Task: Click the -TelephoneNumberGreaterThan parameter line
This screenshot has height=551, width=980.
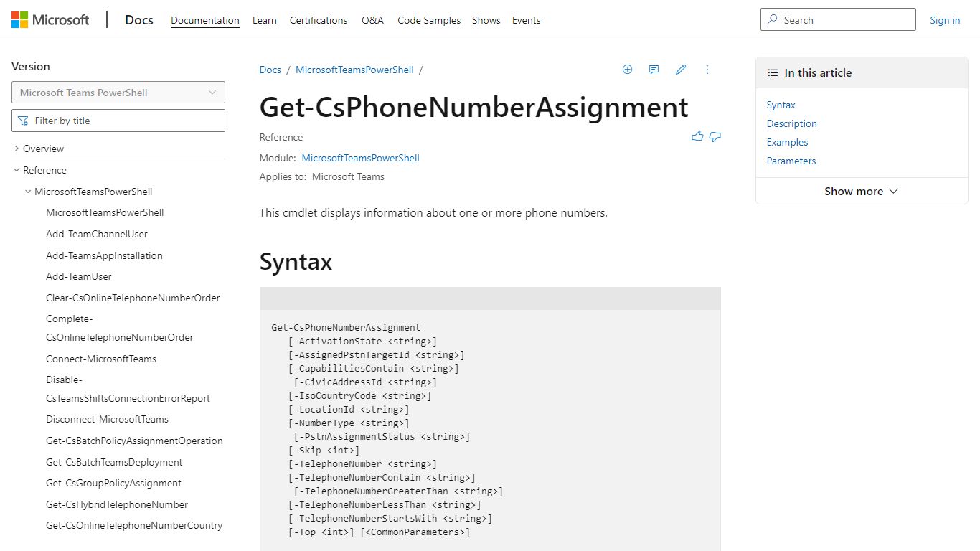Action: coord(398,491)
